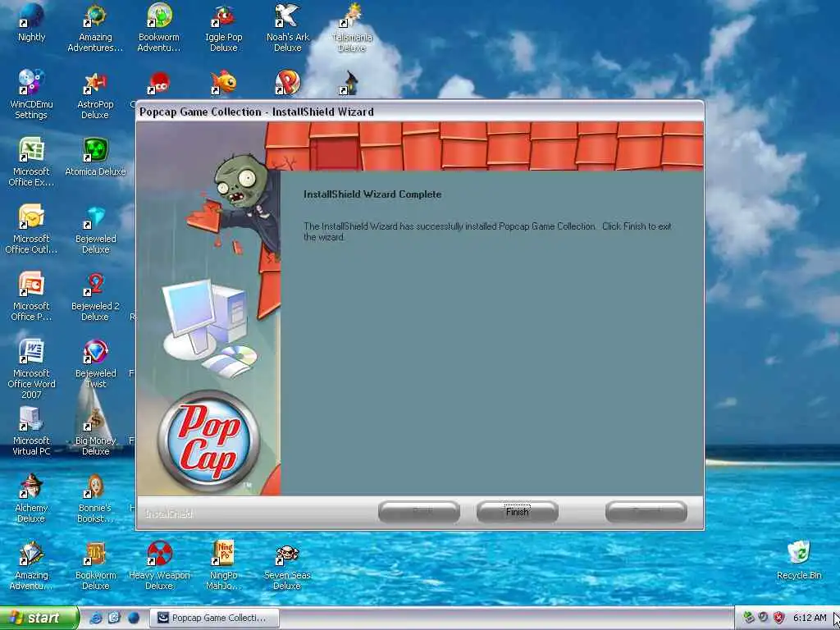Image resolution: width=840 pixels, height=630 pixels.
Task: Select the Recycle Bin icon
Action: pos(799,560)
